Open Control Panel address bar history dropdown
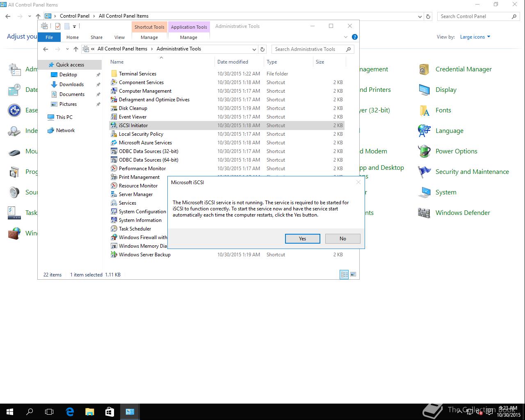Screen dimensions: 525x420 [420, 17]
